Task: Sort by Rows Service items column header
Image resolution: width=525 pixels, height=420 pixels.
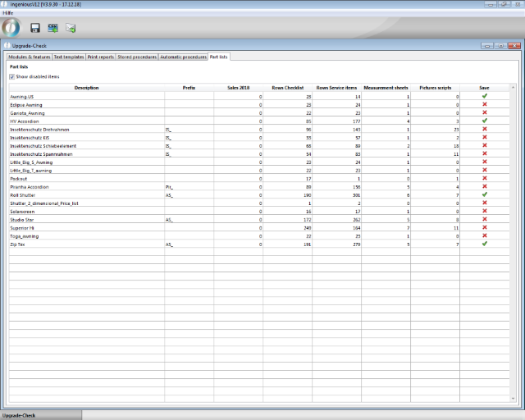Action: 336,88
